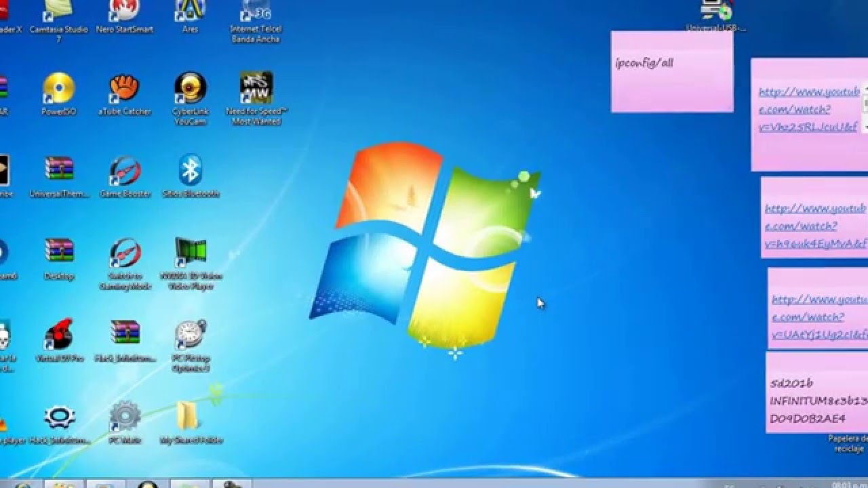Open the Ares desktop shortcut
This screenshot has height=488, width=868.
click(190, 18)
